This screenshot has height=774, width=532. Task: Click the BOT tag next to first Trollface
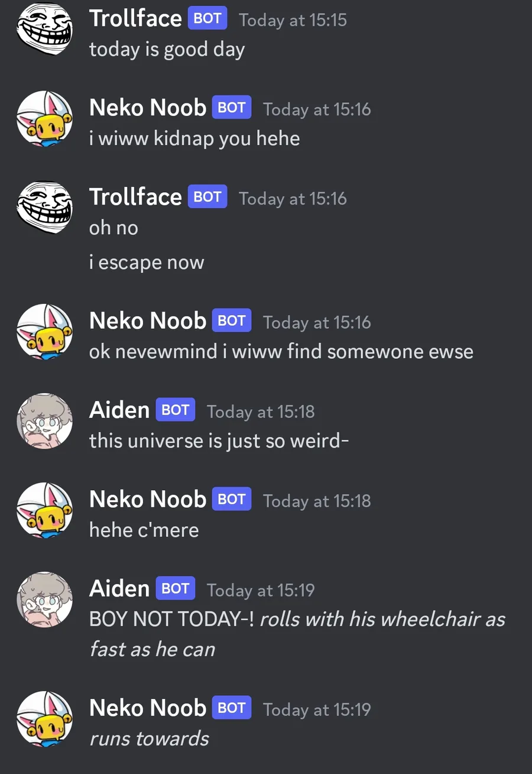207,18
